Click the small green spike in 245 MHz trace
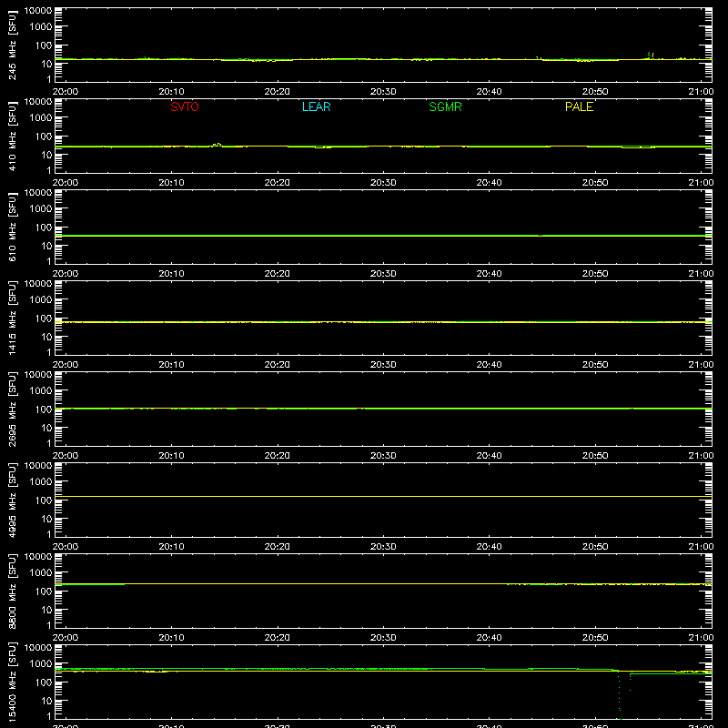Screen dimensions: 728x728 click(x=651, y=55)
